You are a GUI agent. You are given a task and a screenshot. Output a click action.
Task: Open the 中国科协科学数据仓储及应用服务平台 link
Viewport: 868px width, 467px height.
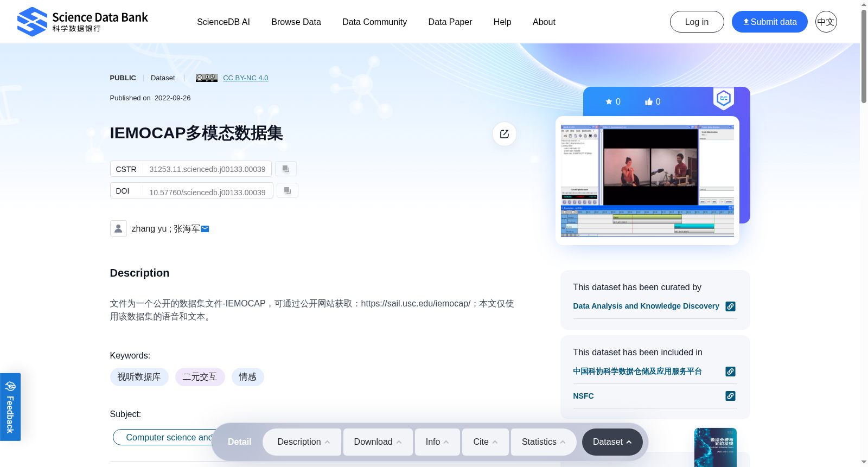[637, 372]
